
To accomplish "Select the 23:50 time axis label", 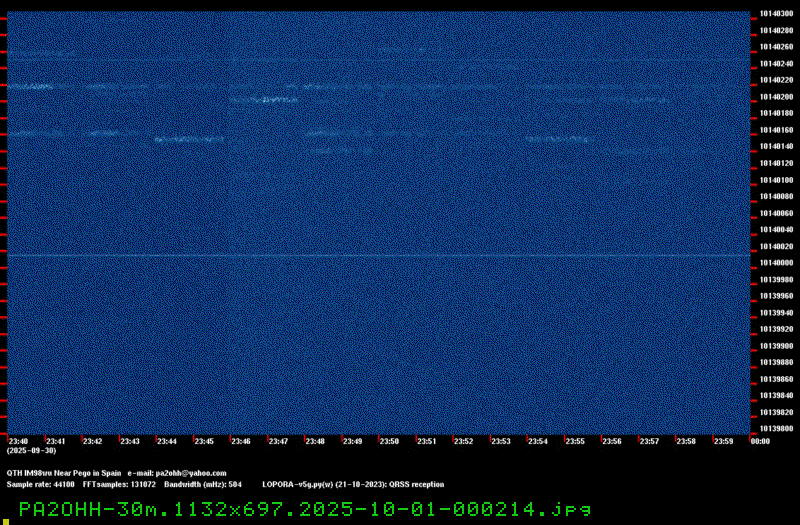I will click(x=389, y=441).
